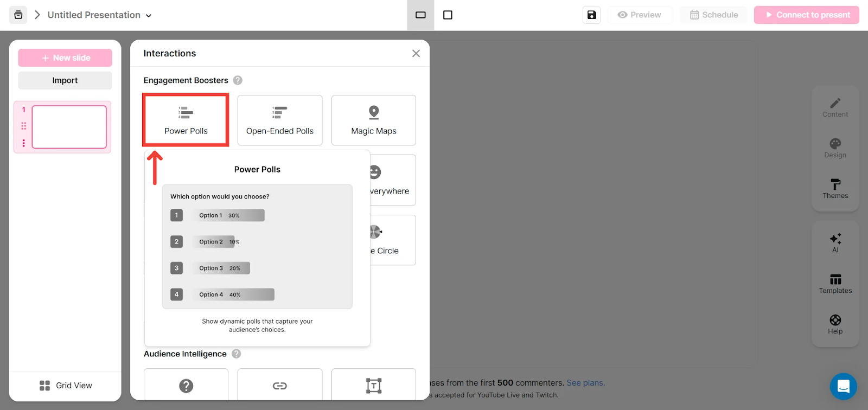Select slide 1 thumbnail
Image resolution: width=868 pixels, height=410 pixels.
[x=69, y=127]
